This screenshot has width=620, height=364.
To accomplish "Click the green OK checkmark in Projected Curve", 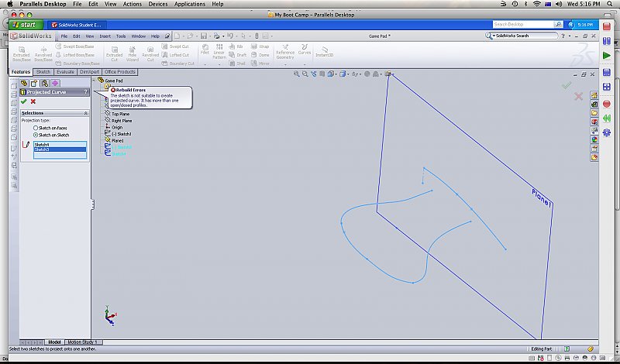I will point(23,101).
